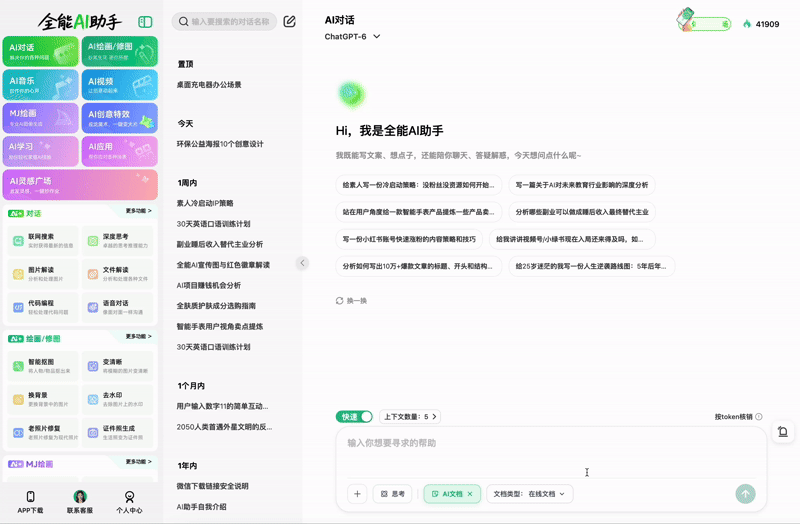Open the 证件照生成 tool
The width and height of the screenshot is (800, 524).
tap(118, 432)
